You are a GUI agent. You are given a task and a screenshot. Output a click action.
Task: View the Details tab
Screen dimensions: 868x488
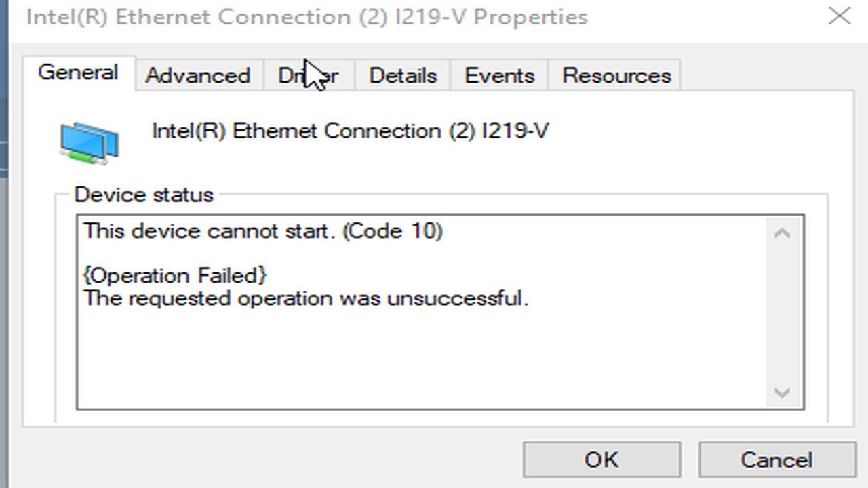click(x=402, y=75)
